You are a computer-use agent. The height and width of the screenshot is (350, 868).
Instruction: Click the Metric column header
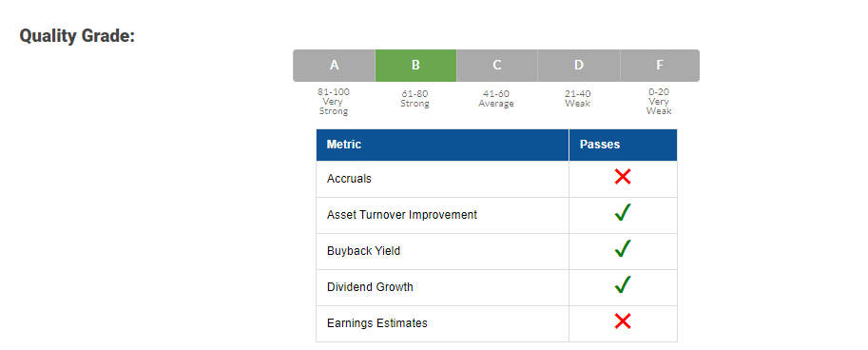pos(442,146)
